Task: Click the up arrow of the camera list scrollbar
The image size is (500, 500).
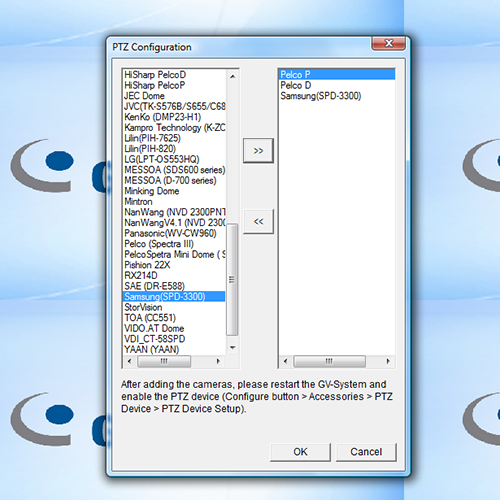Action: pyautogui.click(x=233, y=76)
